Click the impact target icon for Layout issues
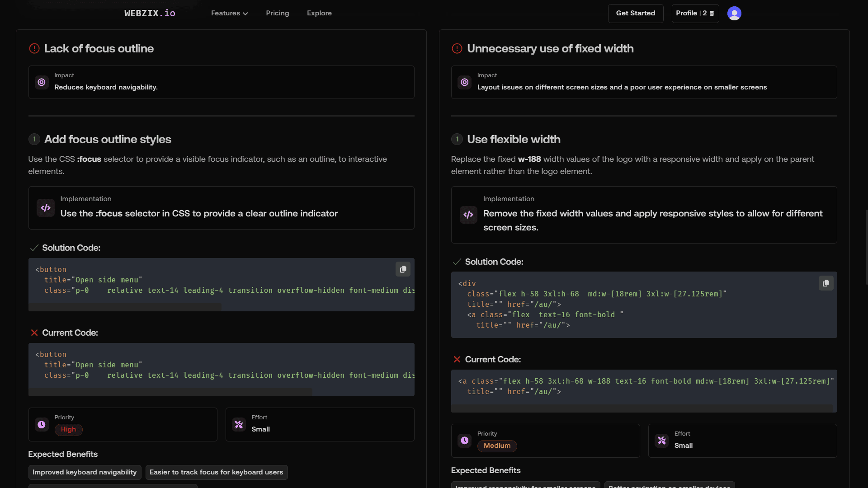 pos(464,82)
